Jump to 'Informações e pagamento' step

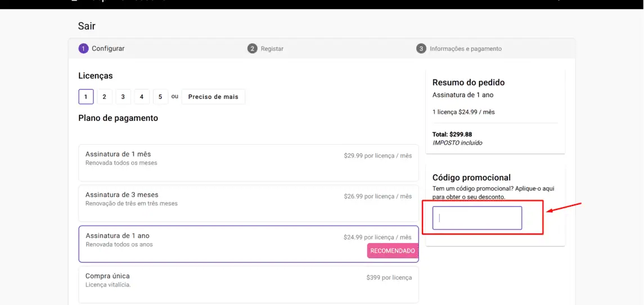pos(459,48)
